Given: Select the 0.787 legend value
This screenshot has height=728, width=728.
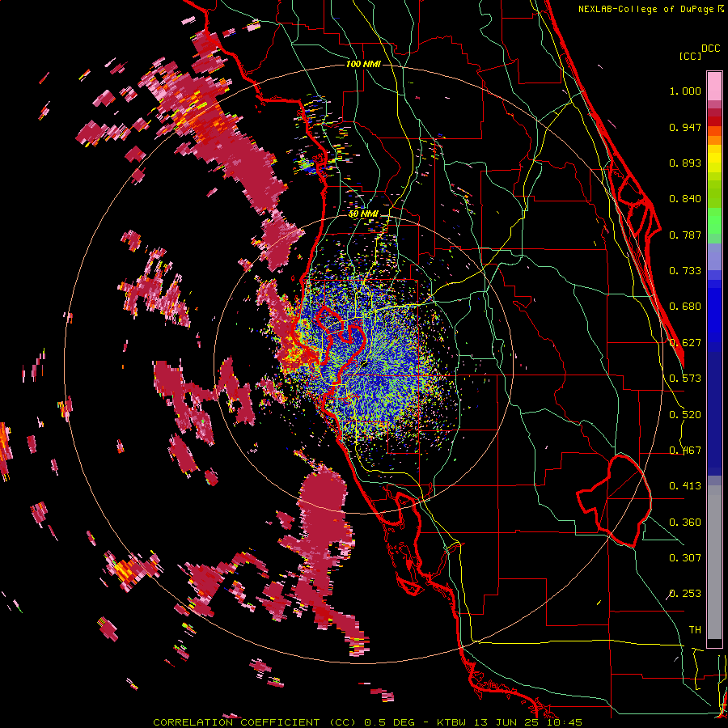Looking at the screenshot, I should click(x=685, y=235).
